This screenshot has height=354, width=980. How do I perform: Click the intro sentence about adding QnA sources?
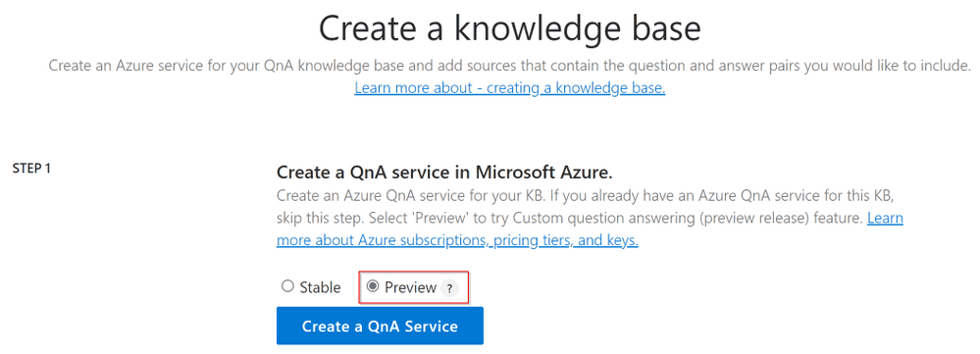pyautogui.click(x=510, y=66)
